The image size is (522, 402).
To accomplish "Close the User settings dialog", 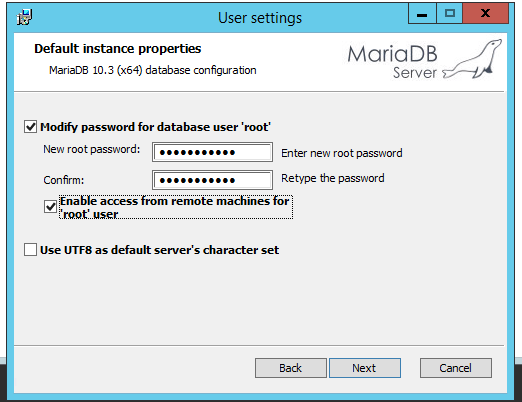I will tap(486, 14).
